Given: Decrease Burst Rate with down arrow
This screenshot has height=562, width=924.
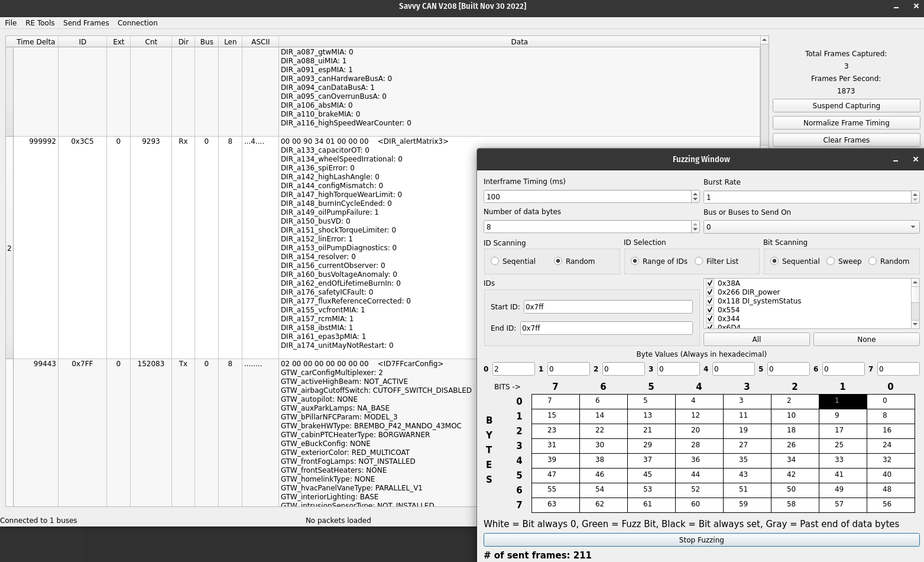Looking at the screenshot, I should pos(915,200).
